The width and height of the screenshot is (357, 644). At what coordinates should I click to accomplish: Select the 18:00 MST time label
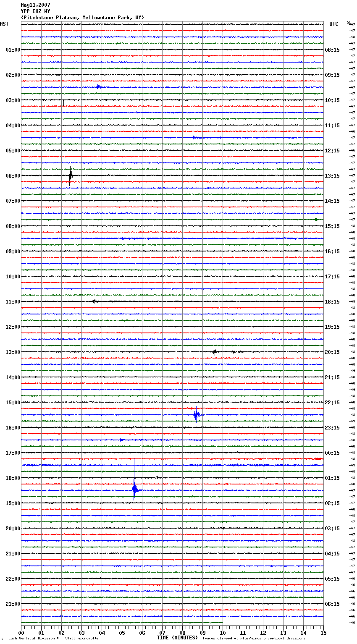tap(13, 478)
